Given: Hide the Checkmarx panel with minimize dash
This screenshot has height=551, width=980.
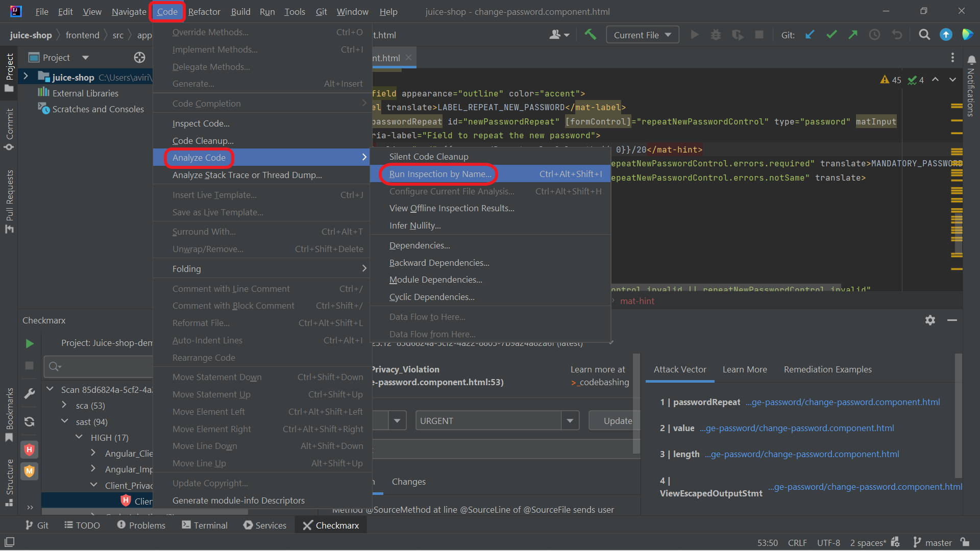Looking at the screenshot, I should click(x=952, y=320).
